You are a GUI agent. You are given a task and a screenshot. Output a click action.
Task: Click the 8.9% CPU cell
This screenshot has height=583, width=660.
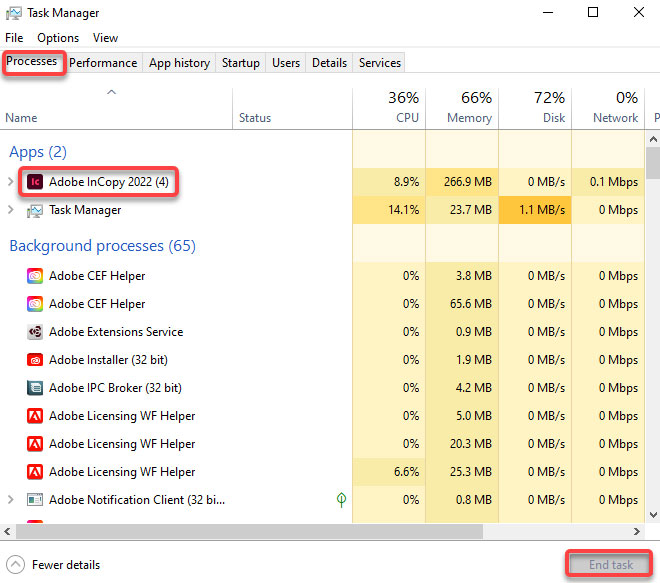tap(389, 182)
